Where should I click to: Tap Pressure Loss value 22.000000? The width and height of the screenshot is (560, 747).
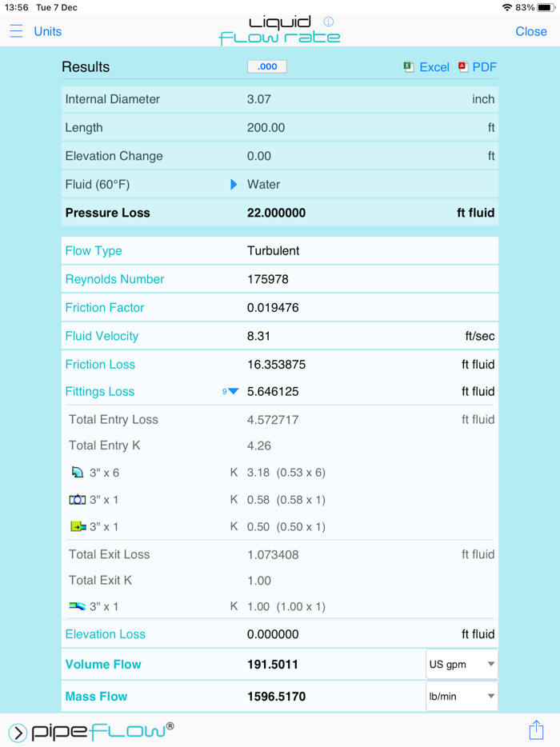(x=276, y=213)
